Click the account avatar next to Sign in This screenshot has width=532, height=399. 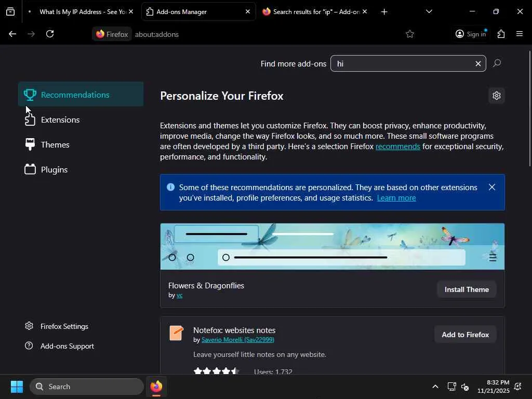coord(460,34)
